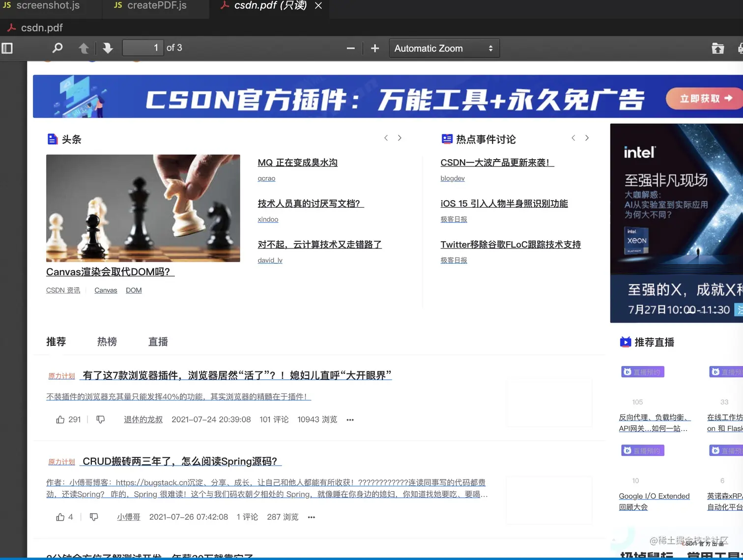This screenshot has height=560, width=743.
Task: Go to the next PDF page
Action: pos(108,48)
